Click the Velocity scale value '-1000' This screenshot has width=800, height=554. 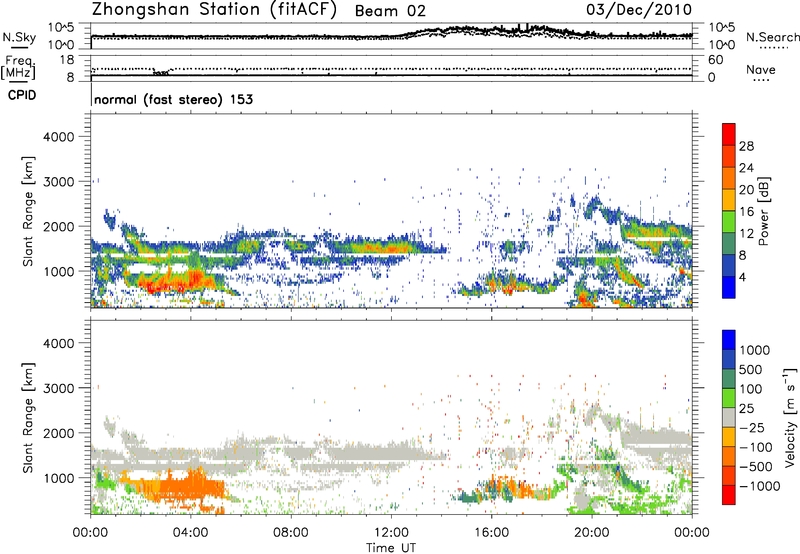(x=759, y=486)
